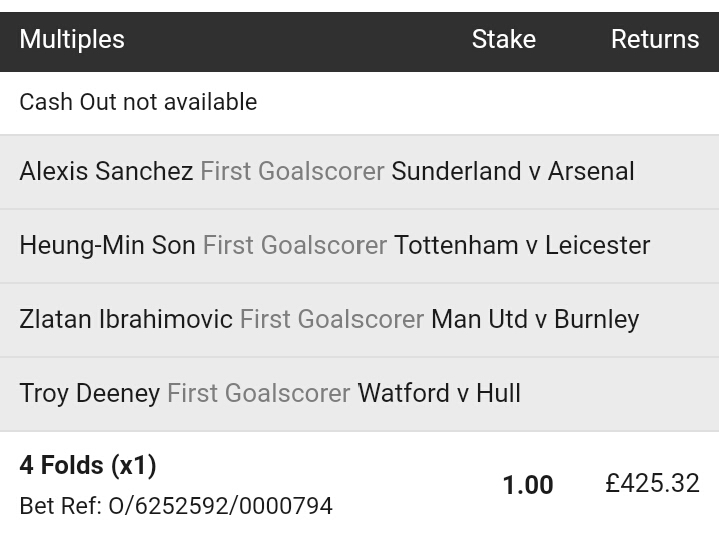Click First Goalscorer market for Heung-Min Son
Viewport: 719px width, 536px height.
pyautogui.click(x=295, y=245)
